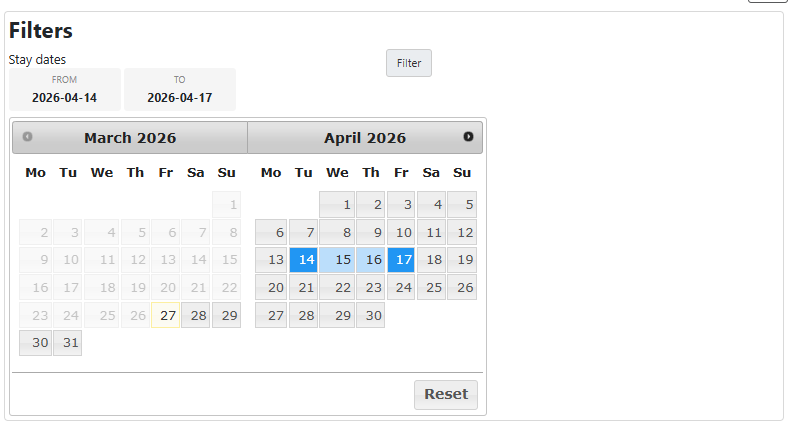This screenshot has height=425, width=790.
Task: Click April 30 in the calendar
Action: tap(370, 316)
